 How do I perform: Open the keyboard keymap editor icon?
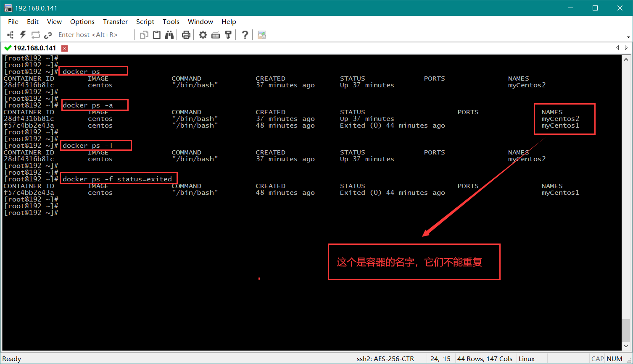[x=216, y=35]
